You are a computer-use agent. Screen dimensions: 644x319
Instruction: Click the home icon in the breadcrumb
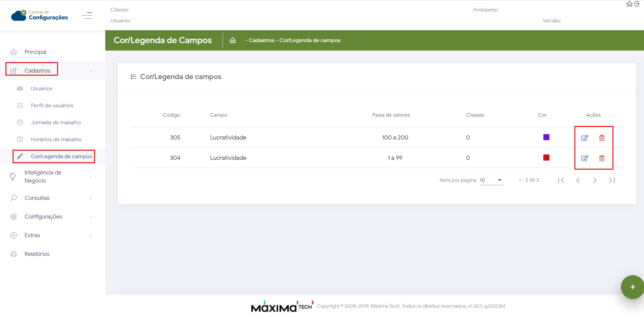coord(233,40)
